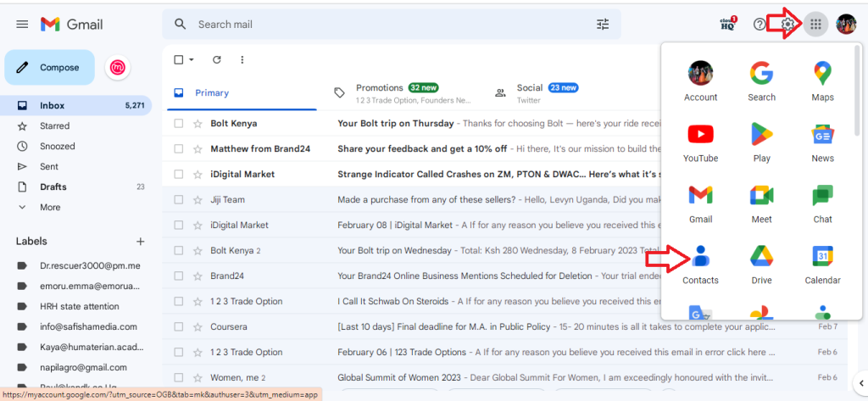Viewport: 868px width, 401px height.
Task: Open Contacts app
Action: click(x=700, y=265)
